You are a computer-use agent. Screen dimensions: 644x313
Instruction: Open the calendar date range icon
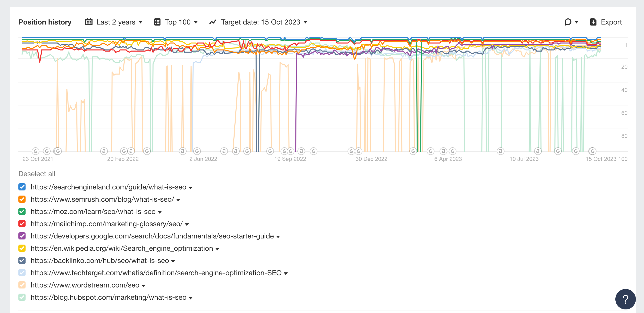pos(89,22)
